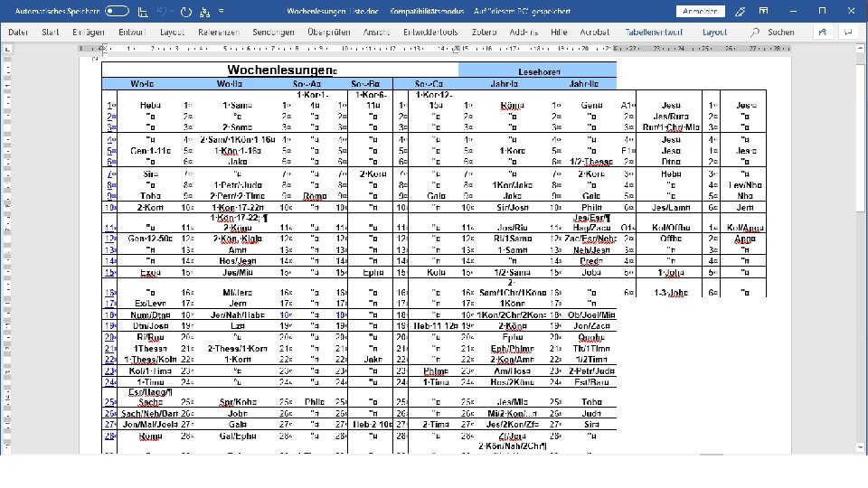The image size is (868, 488).
Task: Open the Datei menu
Action: click(18, 33)
